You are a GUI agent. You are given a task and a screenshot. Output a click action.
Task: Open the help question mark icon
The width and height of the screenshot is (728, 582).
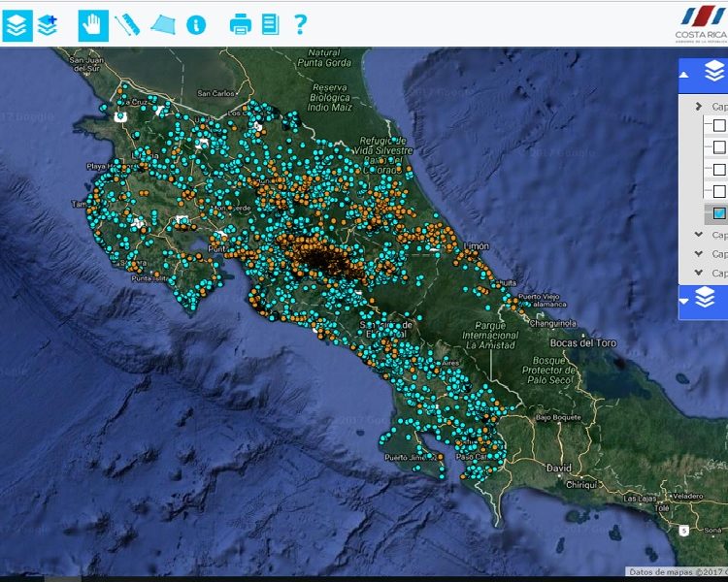point(300,24)
